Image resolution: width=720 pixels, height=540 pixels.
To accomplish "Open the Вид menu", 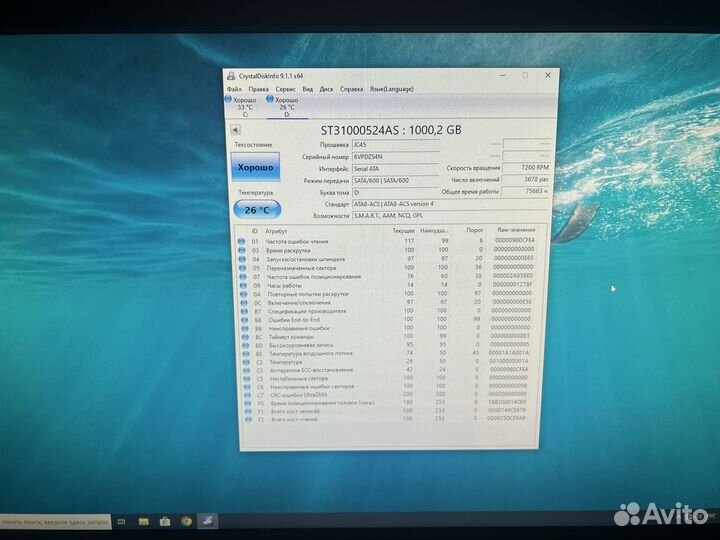I will tap(308, 89).
